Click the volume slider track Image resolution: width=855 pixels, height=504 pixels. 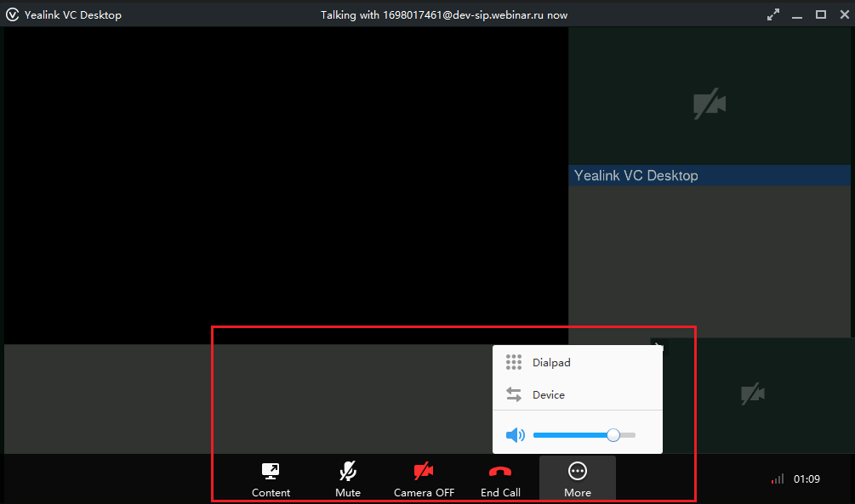(x=584, y=435)
